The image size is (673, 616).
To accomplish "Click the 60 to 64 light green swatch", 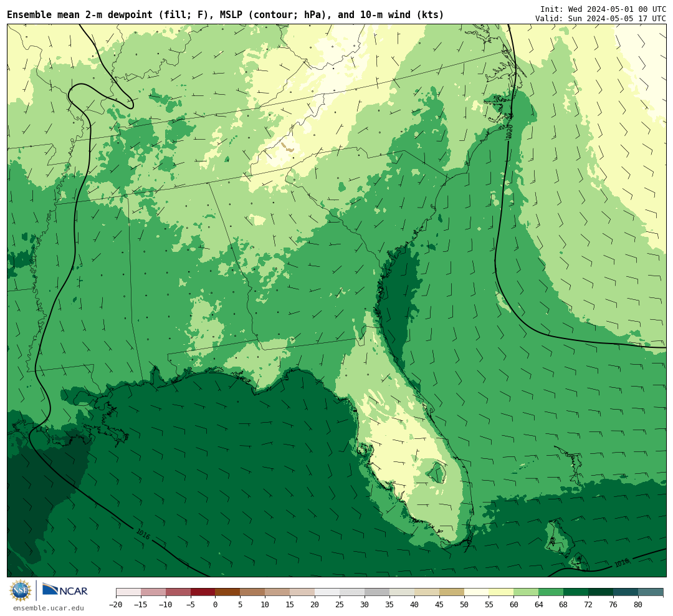I will pos(527,592).
